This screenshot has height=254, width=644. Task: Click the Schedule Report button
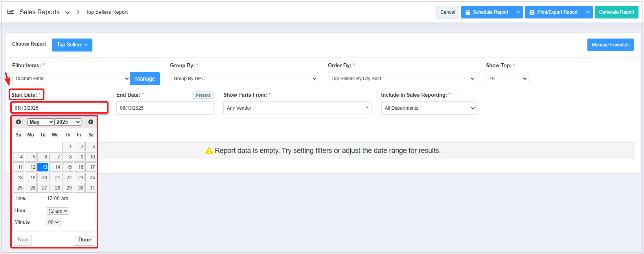(x=487, y=12)
